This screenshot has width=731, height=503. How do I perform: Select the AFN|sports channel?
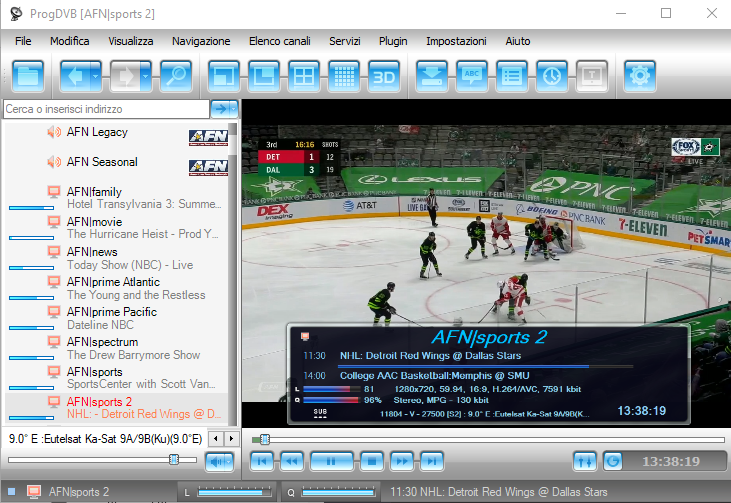(117, 378)
